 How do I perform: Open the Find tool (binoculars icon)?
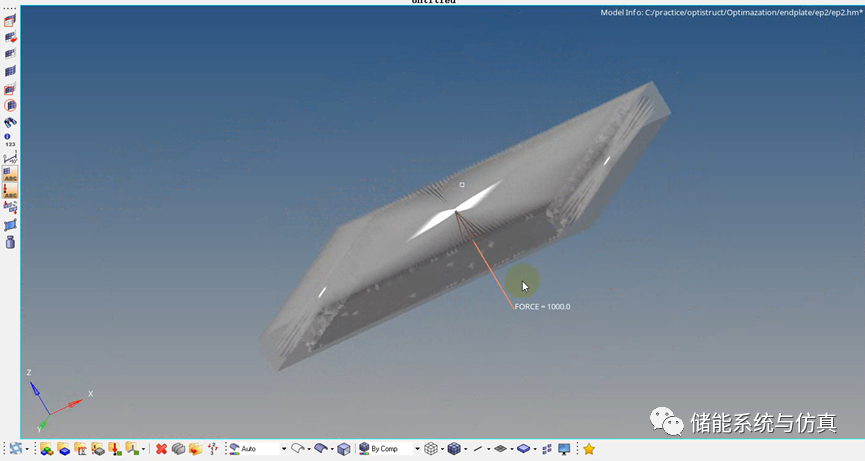[x=10, y=122]
